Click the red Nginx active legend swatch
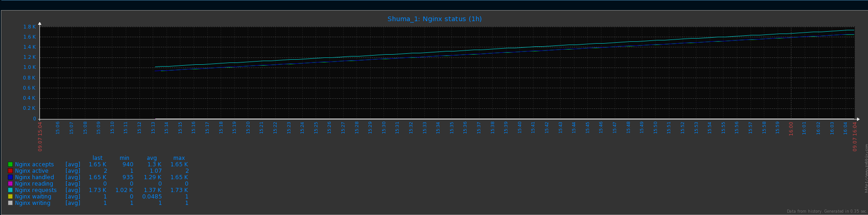 (x=10, y=171)
